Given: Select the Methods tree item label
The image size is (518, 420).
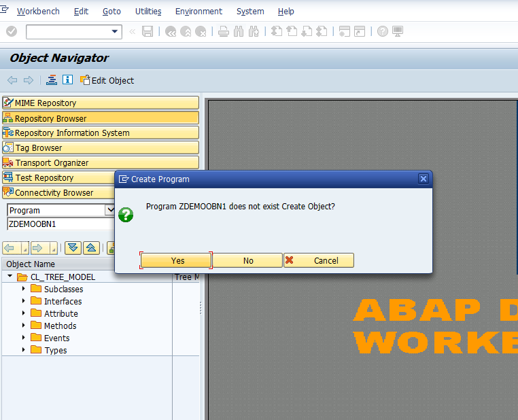Looking at the screenshot, I should (60, 326).
